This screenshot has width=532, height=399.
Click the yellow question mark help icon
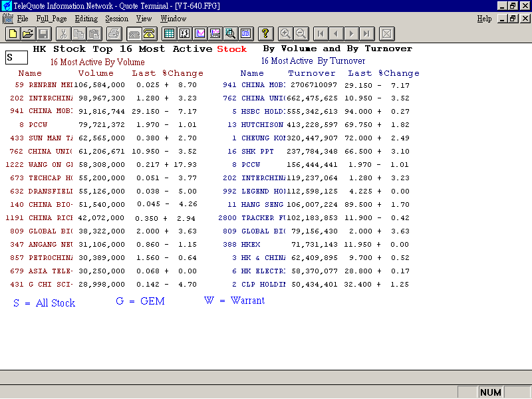pos(265,34)
